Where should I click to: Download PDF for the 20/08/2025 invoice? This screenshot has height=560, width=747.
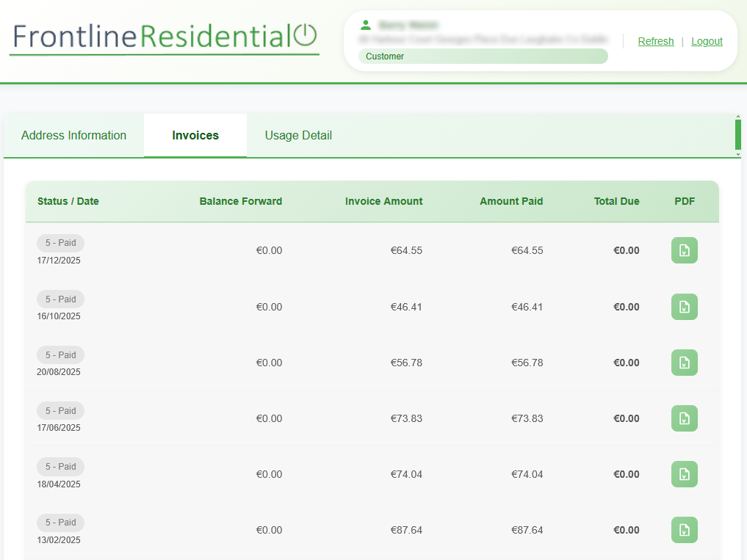684,362
